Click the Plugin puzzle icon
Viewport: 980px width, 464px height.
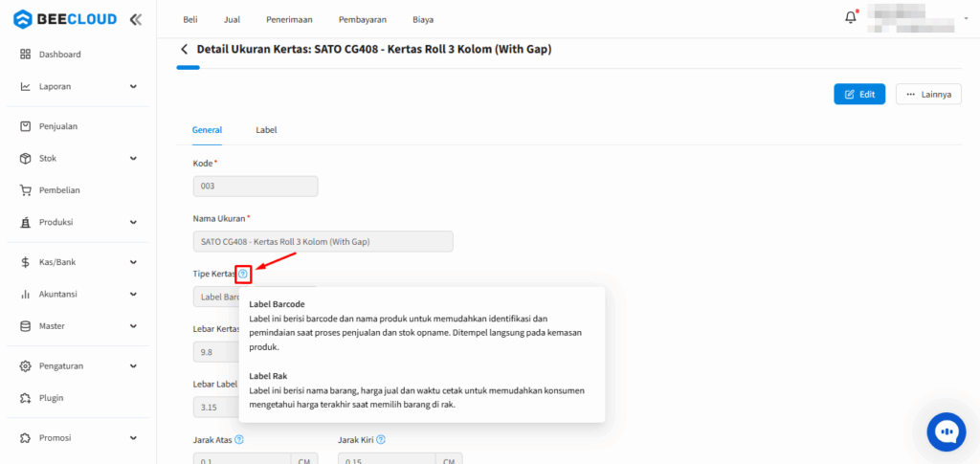pos(26,397)
